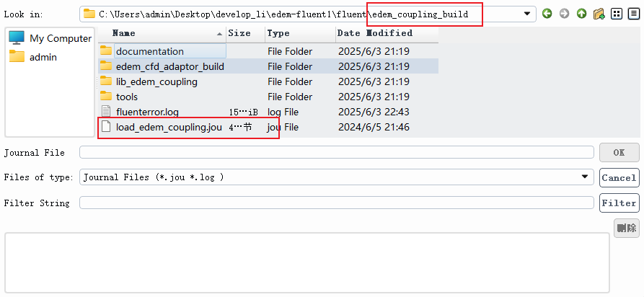Click the documentation folder icon

click(106, 51)
